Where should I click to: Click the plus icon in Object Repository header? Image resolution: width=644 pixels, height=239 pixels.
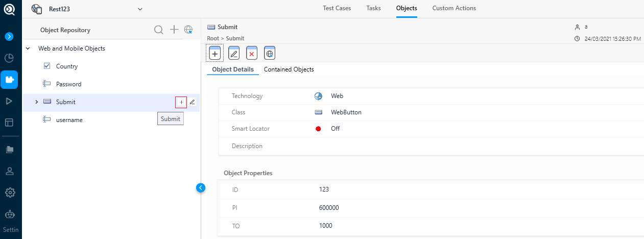coord(174,30)
